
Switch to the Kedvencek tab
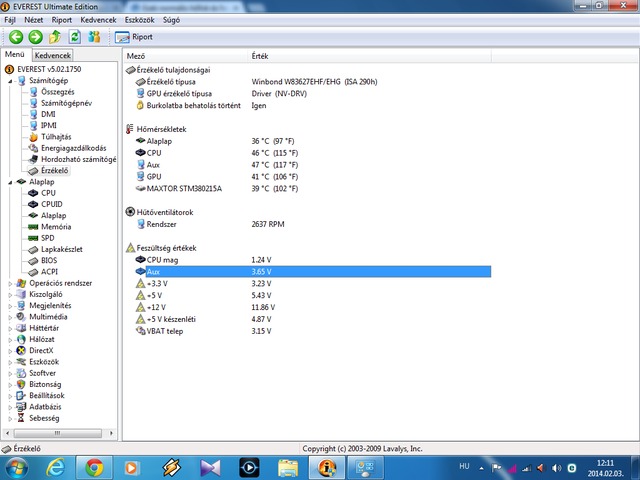tap(53, 55)
